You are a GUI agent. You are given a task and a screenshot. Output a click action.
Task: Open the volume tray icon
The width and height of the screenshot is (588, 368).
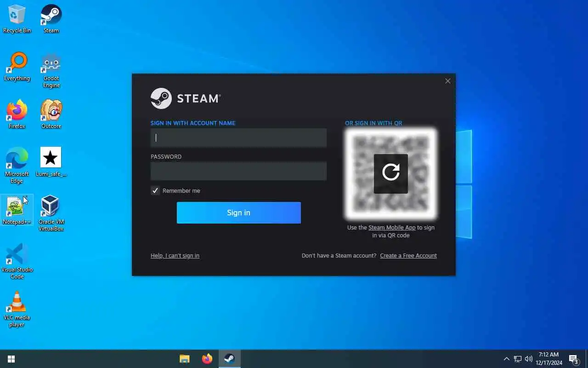(x=529, y=359)
